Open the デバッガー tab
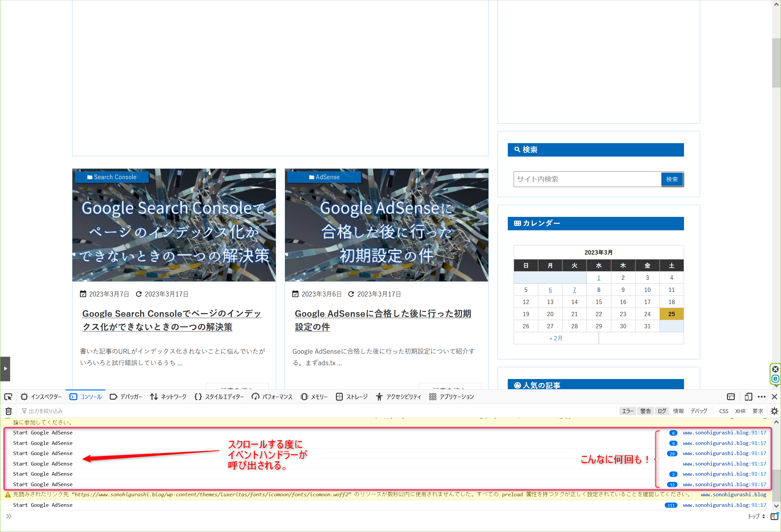 pyautogui.click(x=126, y=397)
